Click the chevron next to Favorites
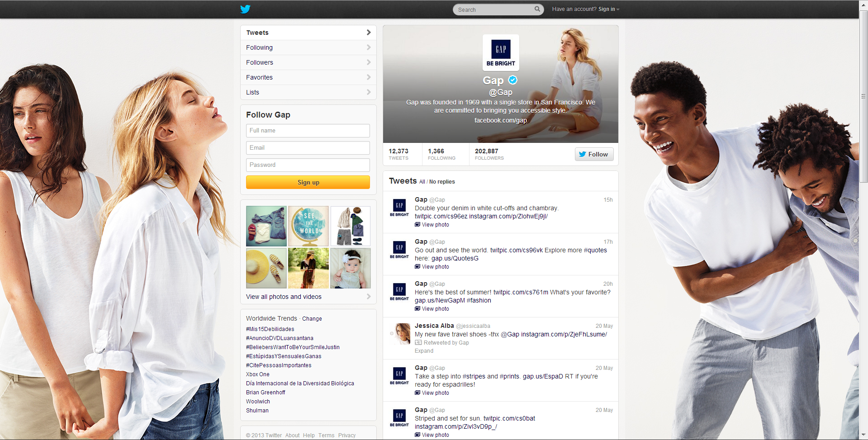This screenshot has width=868, height=440. point(369,77)
